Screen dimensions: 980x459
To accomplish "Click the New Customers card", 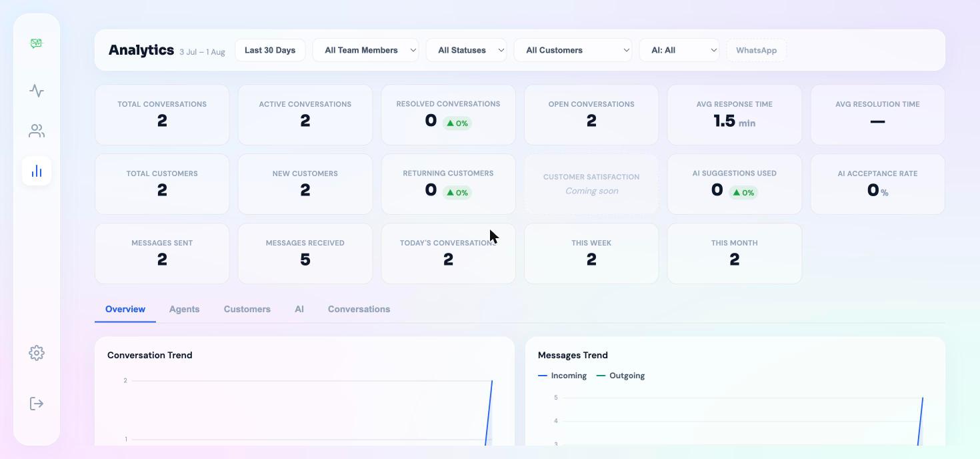I will click(x=305, y=184).
